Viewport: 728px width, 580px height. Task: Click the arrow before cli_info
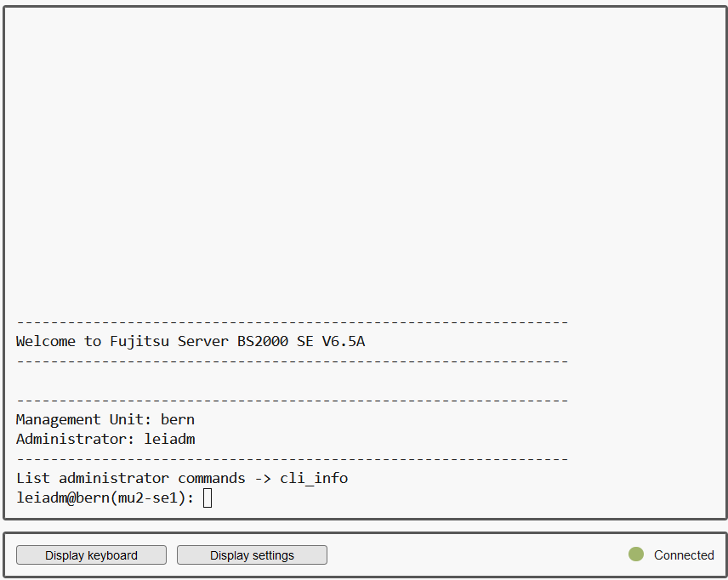click(263, 478)
